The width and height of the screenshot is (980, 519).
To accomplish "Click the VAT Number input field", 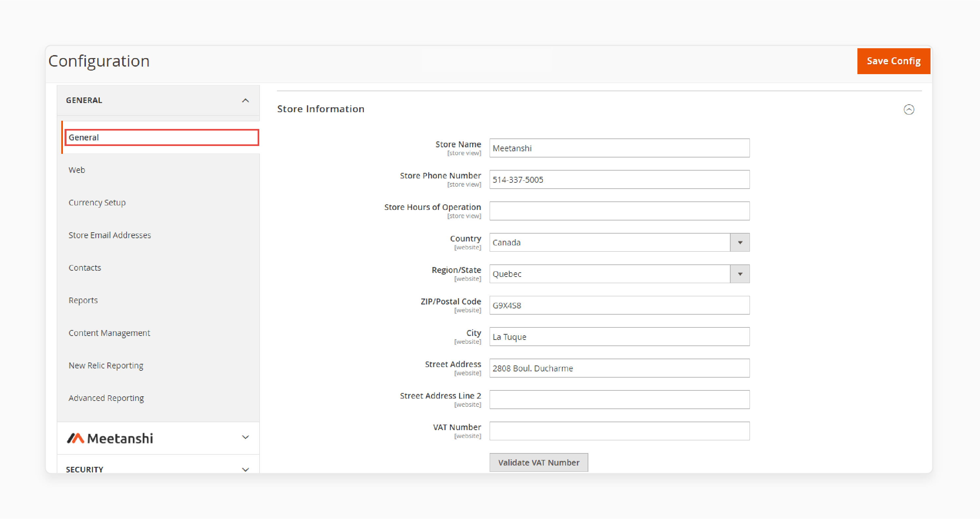I will (619, 431).
